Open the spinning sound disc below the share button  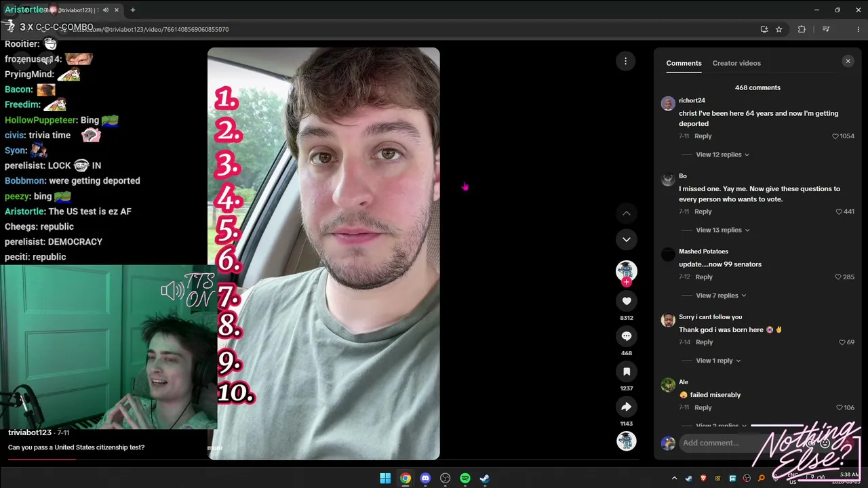627,441
